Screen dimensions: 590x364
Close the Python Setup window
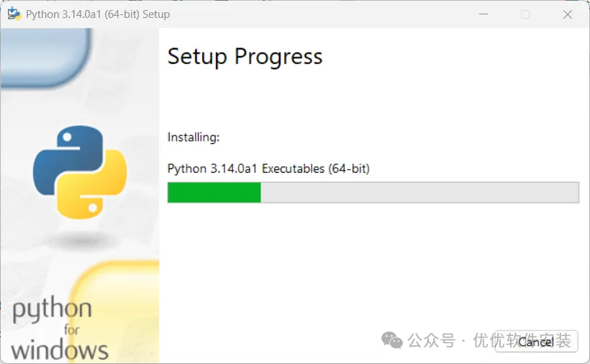tap(568, 14)
